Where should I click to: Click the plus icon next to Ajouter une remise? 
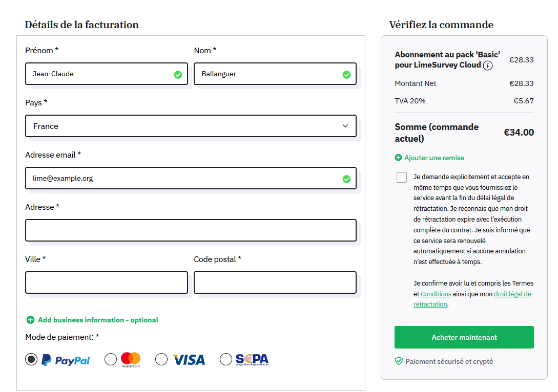click(x=398, y=158)
